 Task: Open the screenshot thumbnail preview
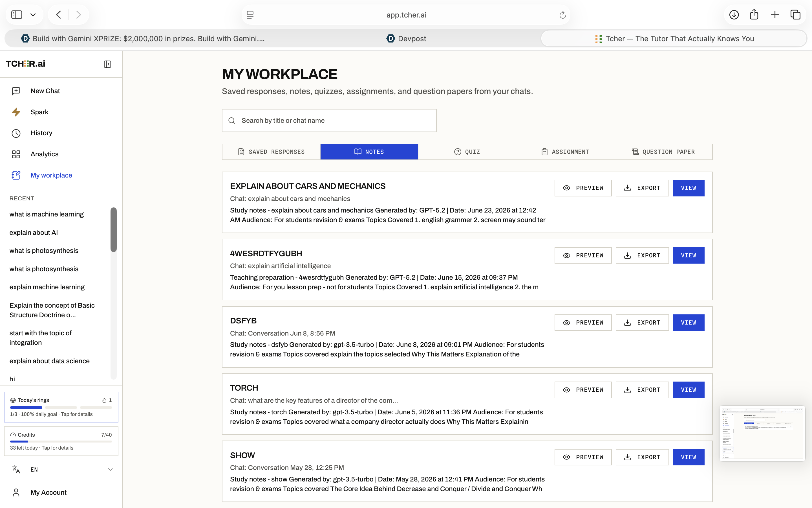[x=762, y=433]
